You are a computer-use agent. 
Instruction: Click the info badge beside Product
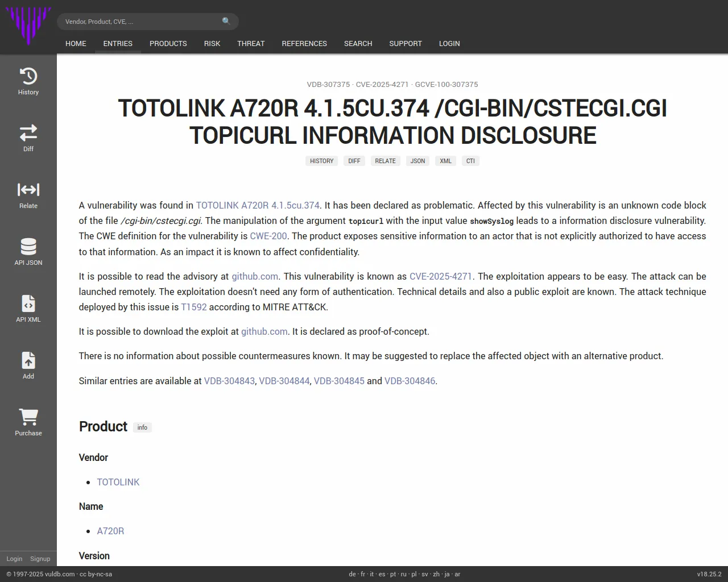[x=142, y=427]
